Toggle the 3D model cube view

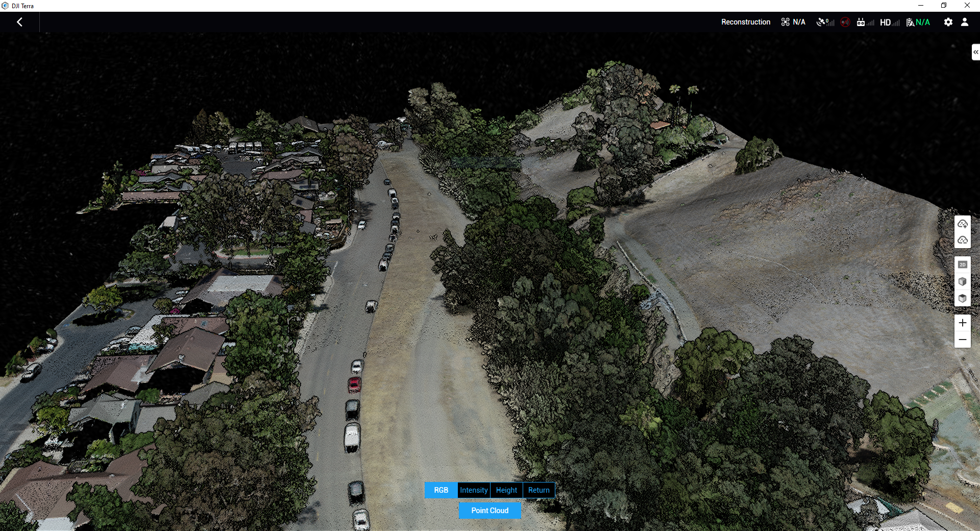(963, 281)
